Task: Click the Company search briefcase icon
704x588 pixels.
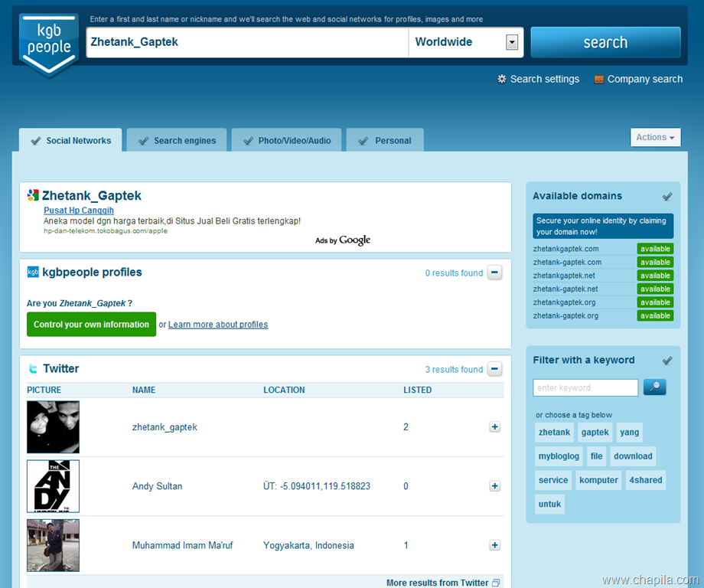Action: coord(599,79)
